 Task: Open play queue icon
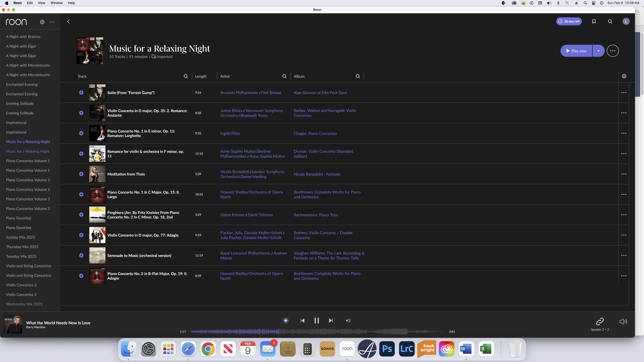348,321
